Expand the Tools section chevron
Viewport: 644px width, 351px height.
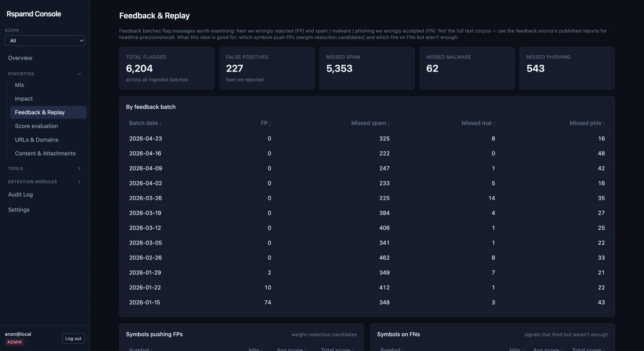pos(79,169)
